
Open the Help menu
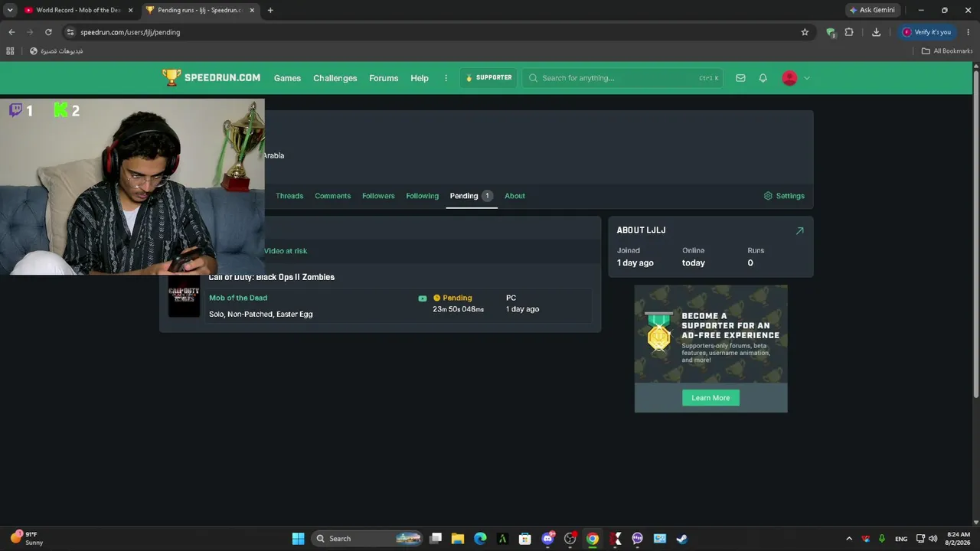click(420, 78)
